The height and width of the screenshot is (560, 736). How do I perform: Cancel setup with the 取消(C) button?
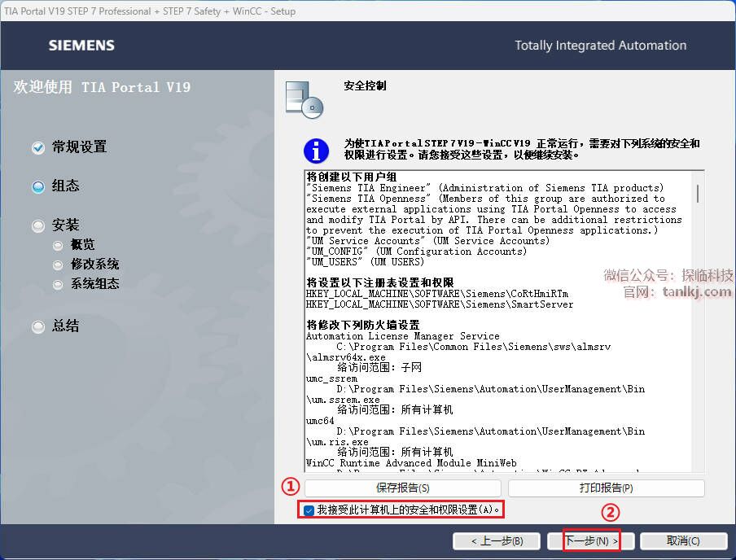pyautogui.click(x=683, y=541)
